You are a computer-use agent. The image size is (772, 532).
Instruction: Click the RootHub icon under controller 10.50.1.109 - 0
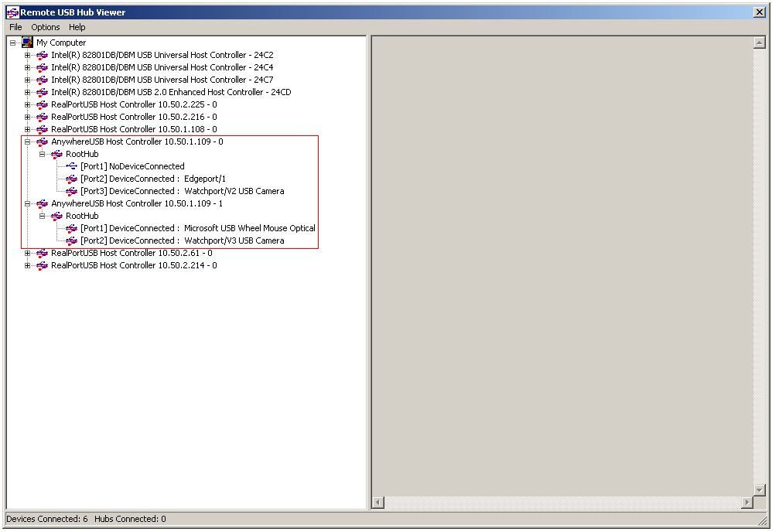[56, 154]
